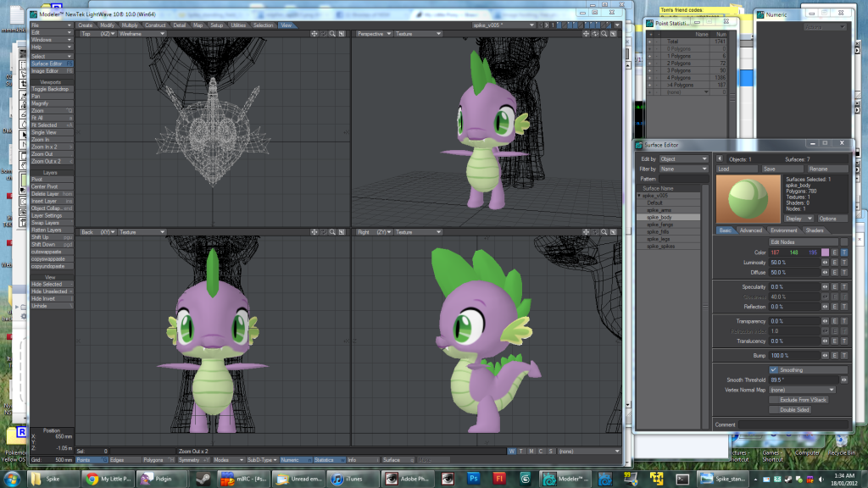Click the Luminosity envelope E button
The width and height of the screenshot is (868, 488).
(835, 263)
